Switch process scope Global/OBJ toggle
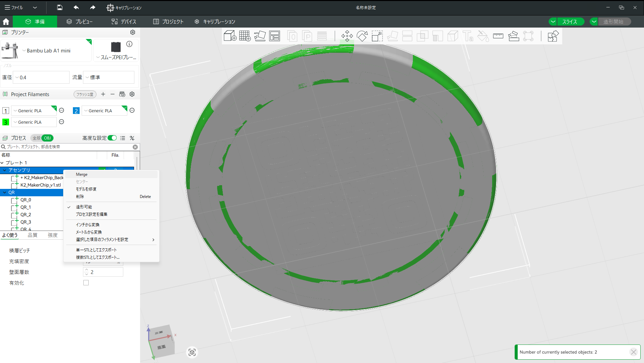644x363 pixels. 42,138
